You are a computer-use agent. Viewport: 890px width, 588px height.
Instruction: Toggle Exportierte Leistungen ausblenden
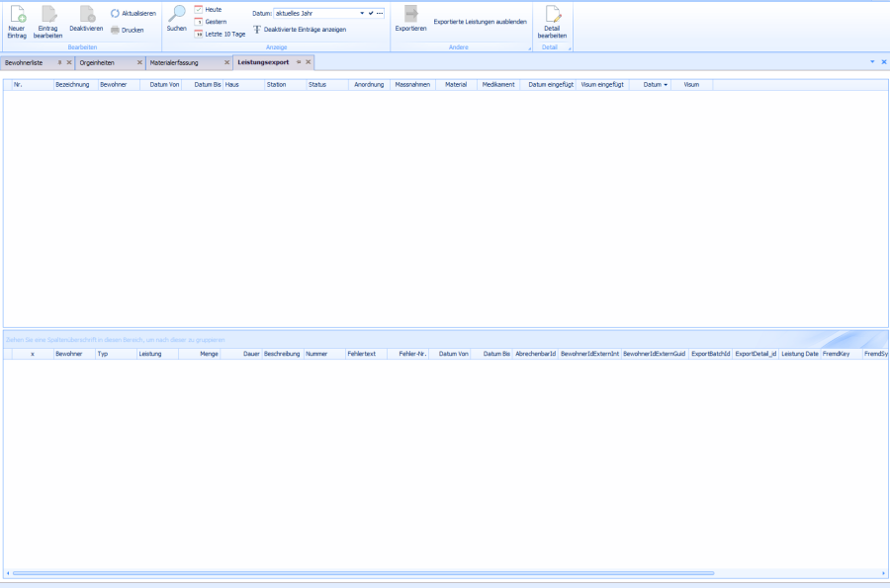click(481, 22)
